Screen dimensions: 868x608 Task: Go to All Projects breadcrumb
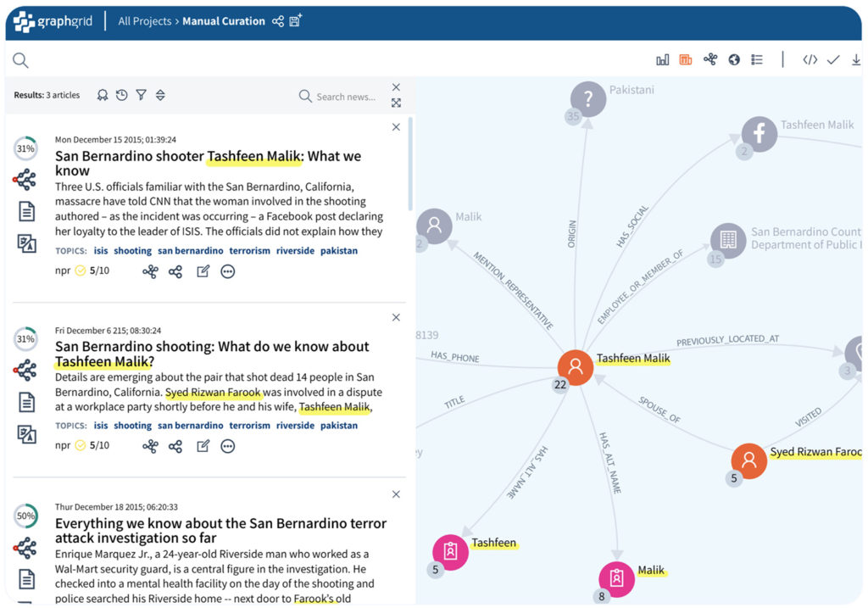coord(146,21)
